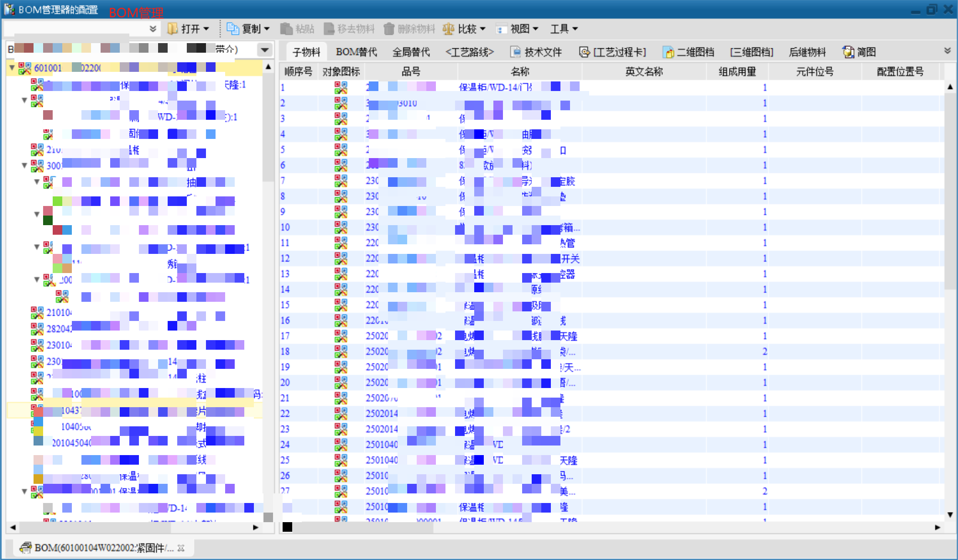Viewport: 958px width, 560px height.
Task: Open the dropdown arrow above tree panel
Action: 264,49
